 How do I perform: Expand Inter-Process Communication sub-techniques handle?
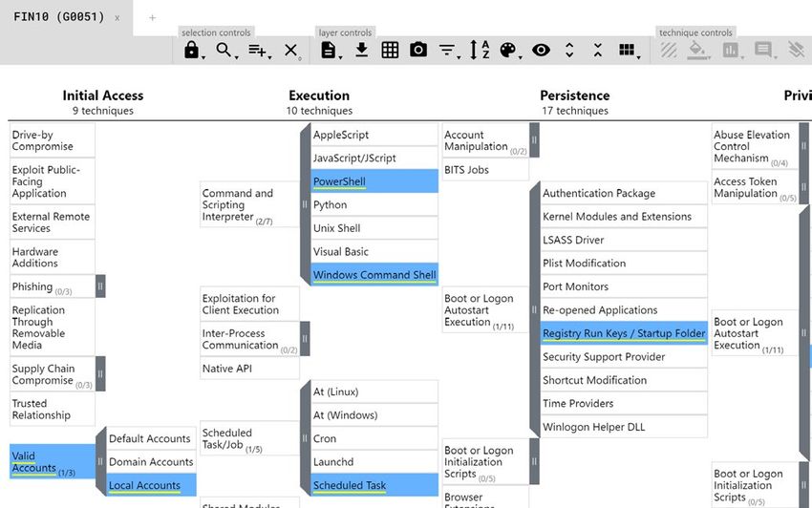click(x=305, y=339)
